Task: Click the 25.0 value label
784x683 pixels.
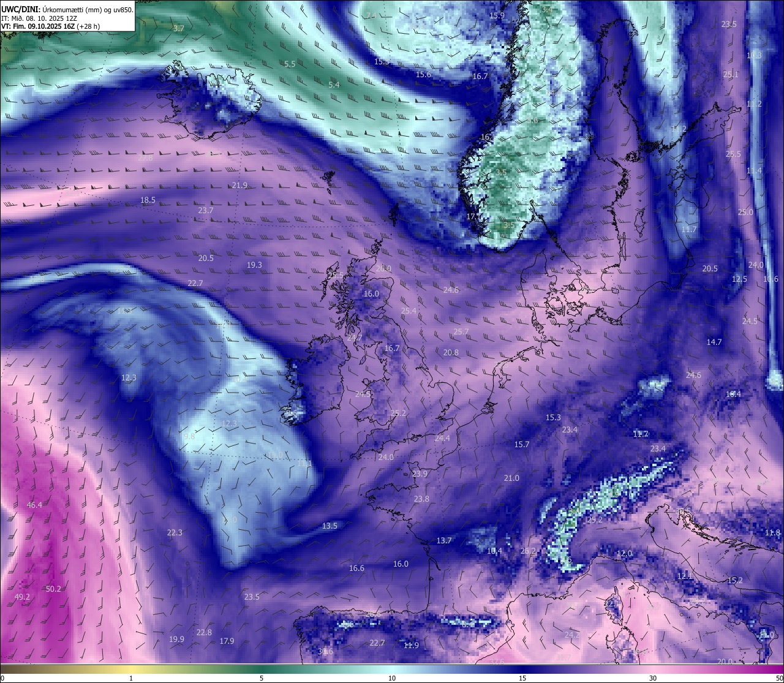Action: (x=745, y=213)
